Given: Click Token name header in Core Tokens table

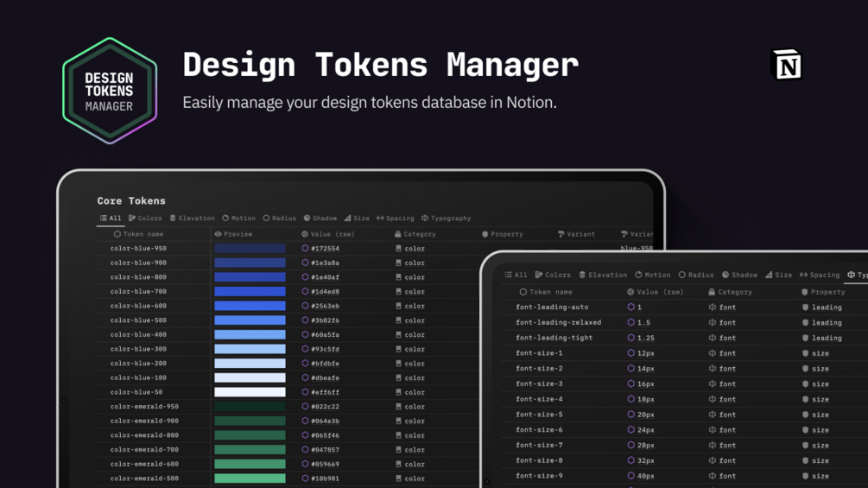Looking at the screenshot, I should [138, 234].
